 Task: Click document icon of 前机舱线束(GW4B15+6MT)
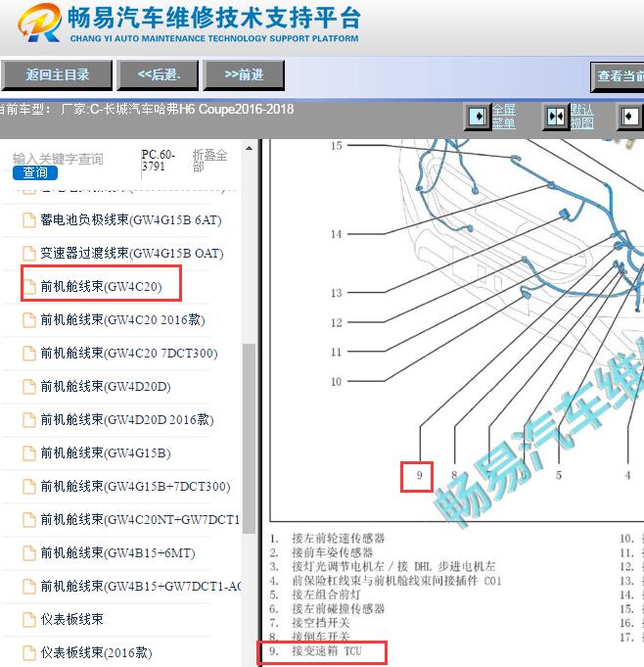[29, 553]
